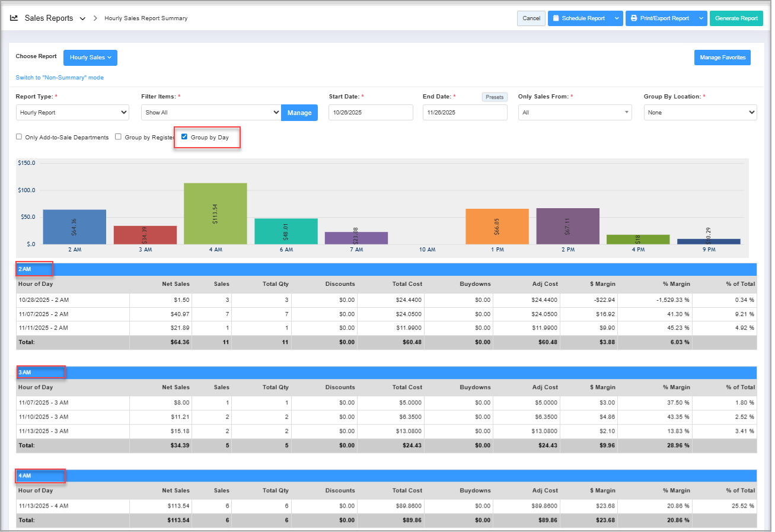Click the Sales Reports chart icon
This screenshot has width=775, height=532.
click(14, 18)
